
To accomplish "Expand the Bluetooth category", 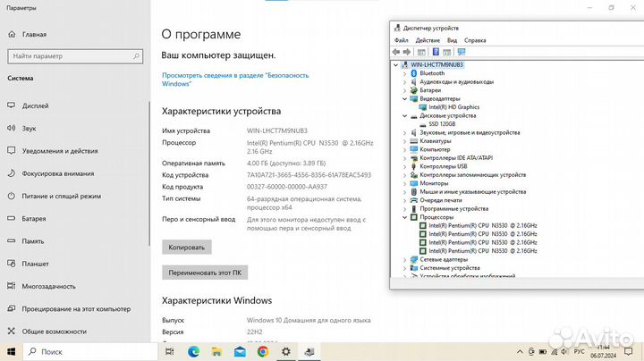I will (404, 73).
